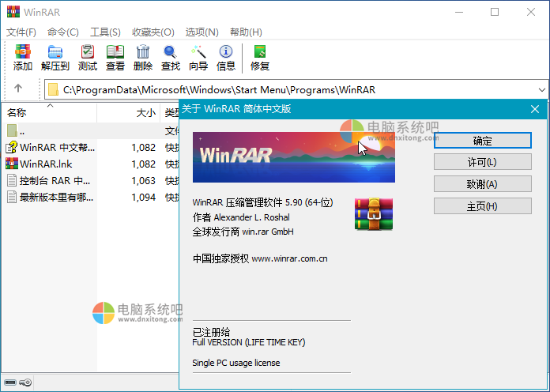Click the 控制台 RAR document icon
This screenshot has height=392, width=550.
(12, 180)
